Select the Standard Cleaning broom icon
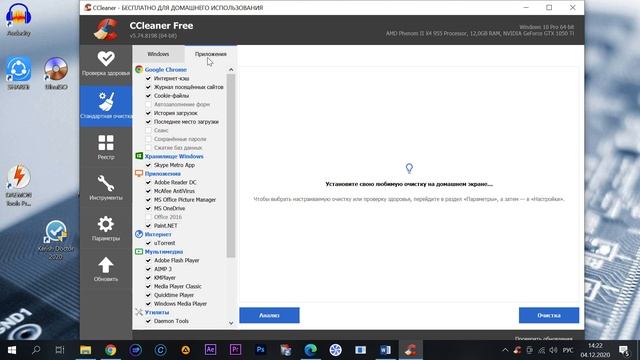 click(x=106, y=101)
